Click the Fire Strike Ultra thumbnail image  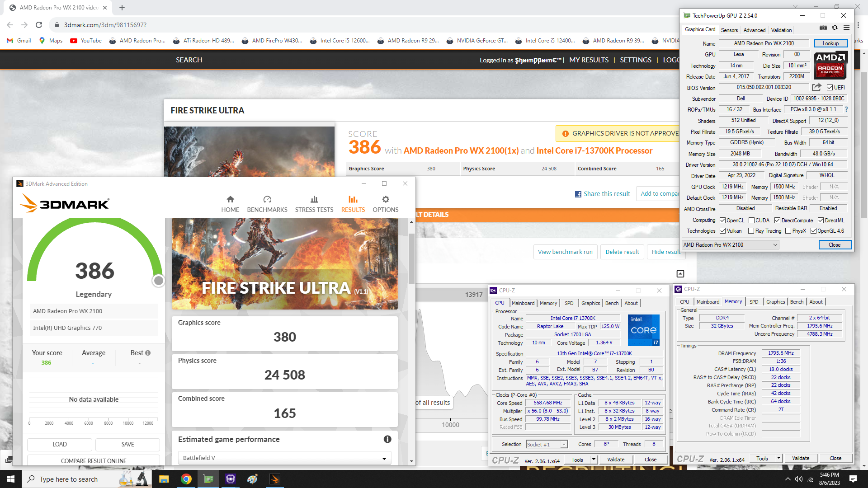click(x=249, y=151)
